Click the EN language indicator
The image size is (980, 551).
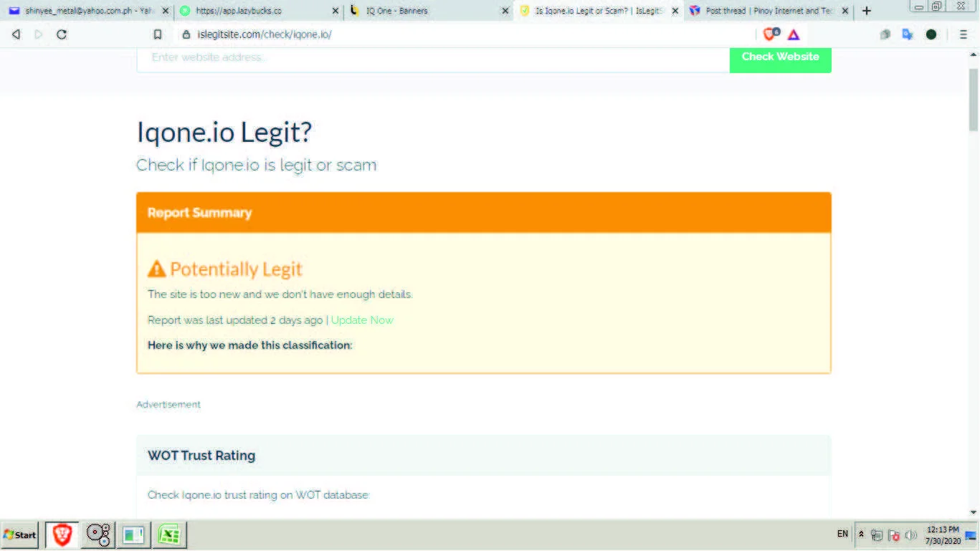pyautogui.click(x=842, y=535)
